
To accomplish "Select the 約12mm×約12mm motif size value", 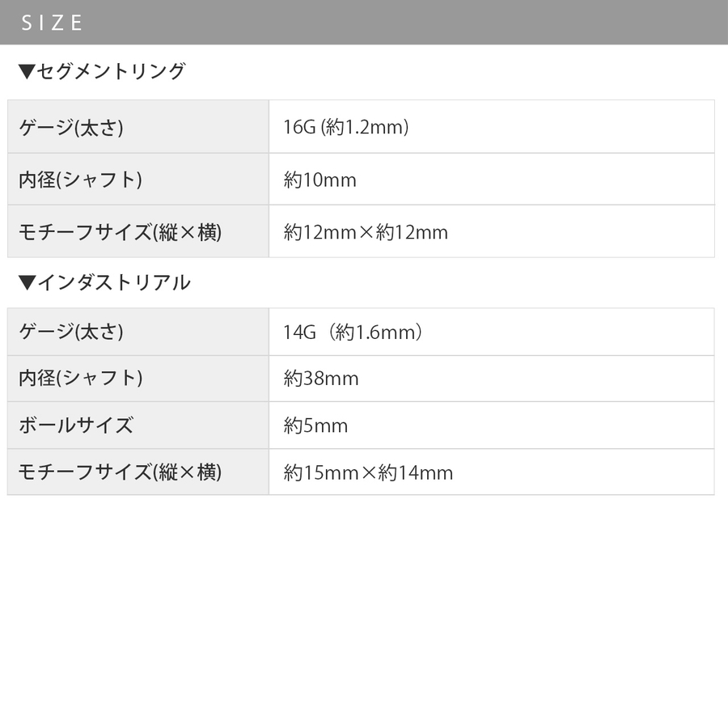I will tap(366, 232).
